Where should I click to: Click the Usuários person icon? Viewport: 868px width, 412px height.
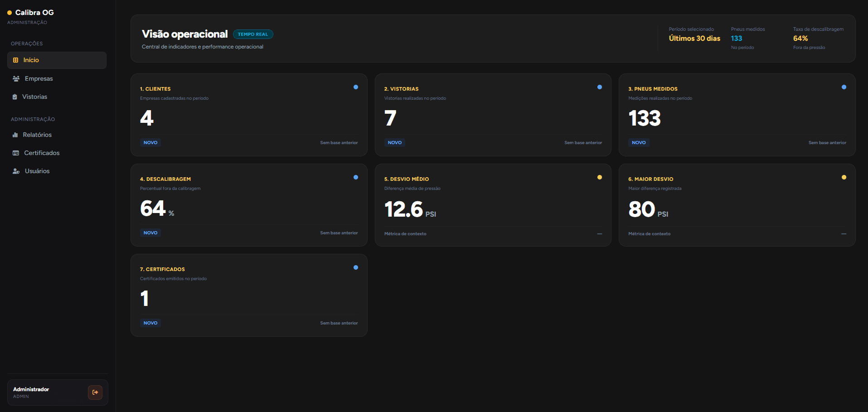(16, 171)
